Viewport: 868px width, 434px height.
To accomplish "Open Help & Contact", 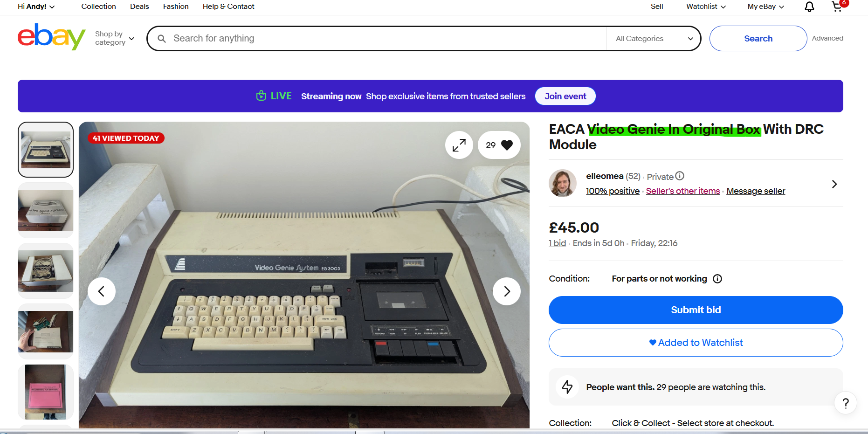I will 228,7.
